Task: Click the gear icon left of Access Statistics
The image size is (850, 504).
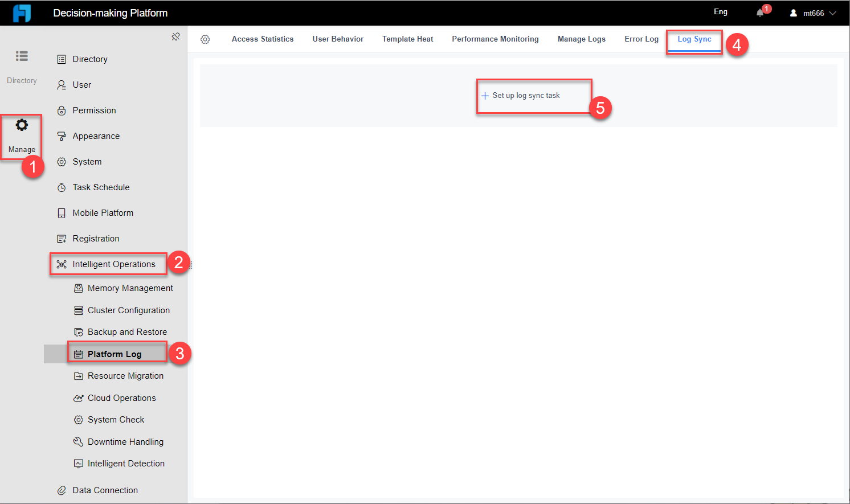Action: click(x=205, y=39)
